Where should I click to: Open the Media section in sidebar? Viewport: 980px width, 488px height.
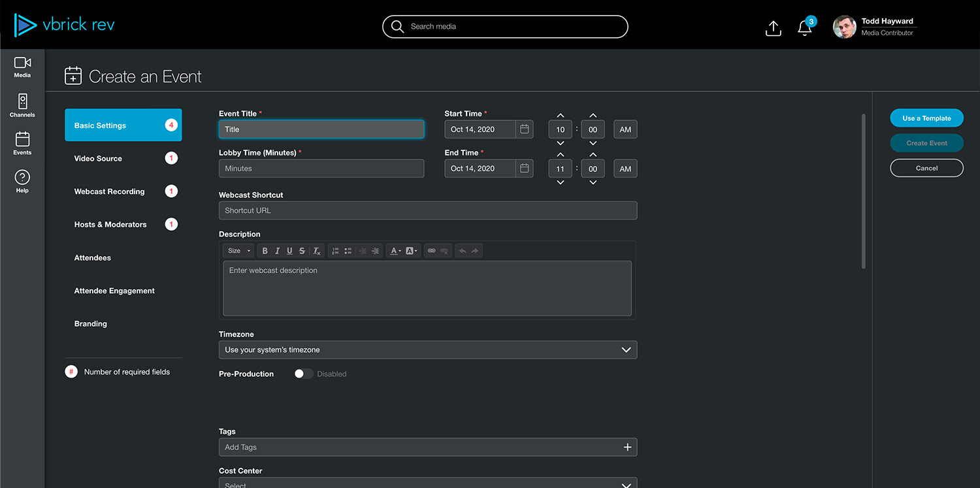[x=22, y=67]
